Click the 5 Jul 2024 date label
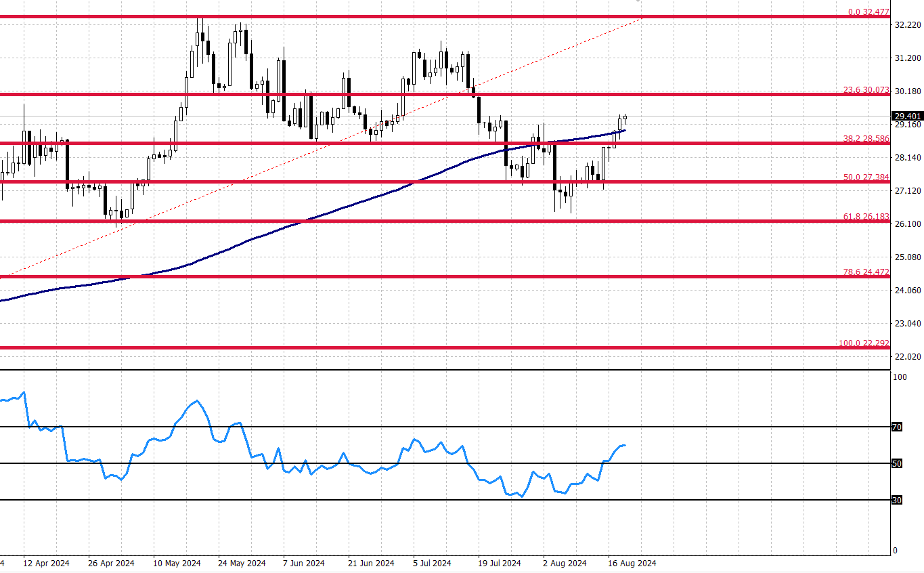The width and height of the screenshot is (924, 573). pyautogui.click(x=432, y=564)
